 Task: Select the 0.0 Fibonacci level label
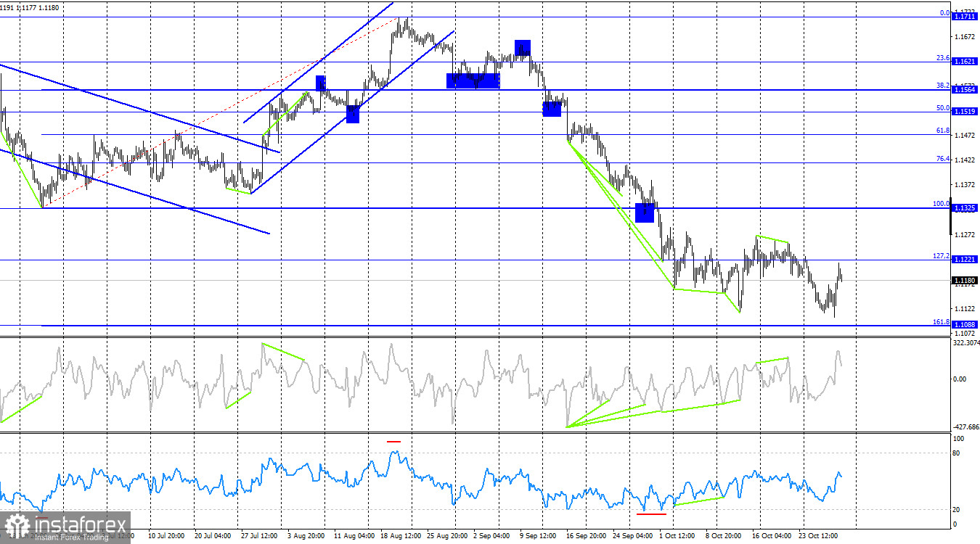[x=944, y=12]
